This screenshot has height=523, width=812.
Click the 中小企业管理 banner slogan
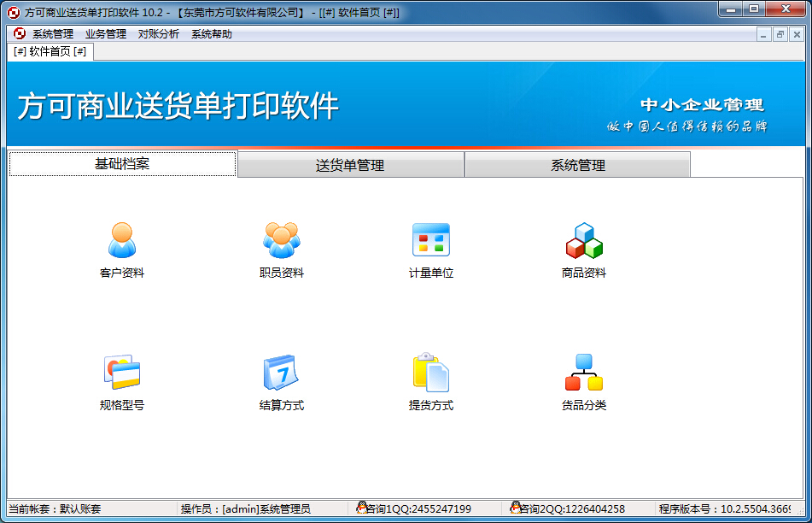702,105
